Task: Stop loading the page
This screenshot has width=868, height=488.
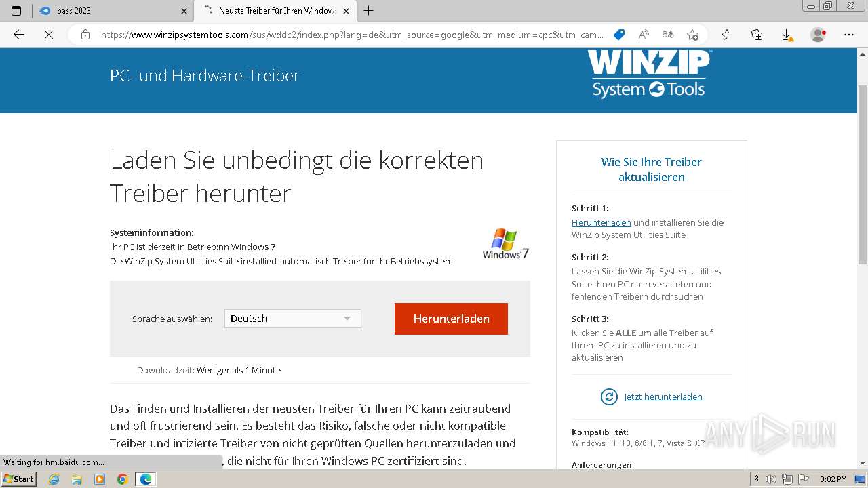Action: pos(48,35)
